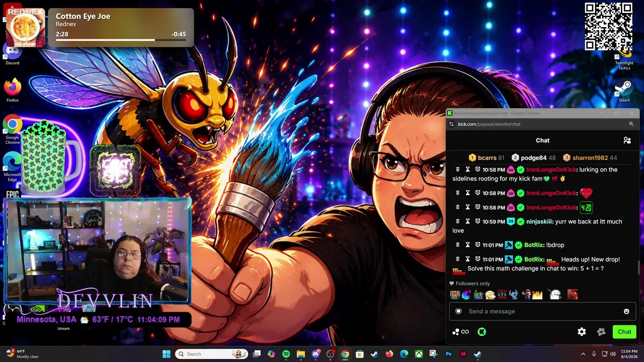Viewport: 644px width, 362px height.
Task: Open the Discord desktop shortcut
Action: (13, 53)
